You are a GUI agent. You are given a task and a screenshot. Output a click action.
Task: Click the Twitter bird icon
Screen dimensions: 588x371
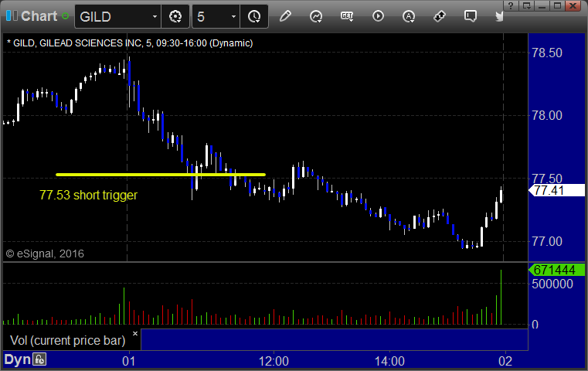499,16
